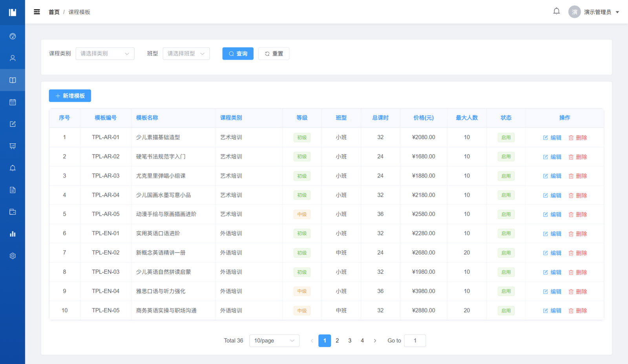
Task: Click the 价格(元) column header
Action: pyautogui.click(x=424, y=118)
